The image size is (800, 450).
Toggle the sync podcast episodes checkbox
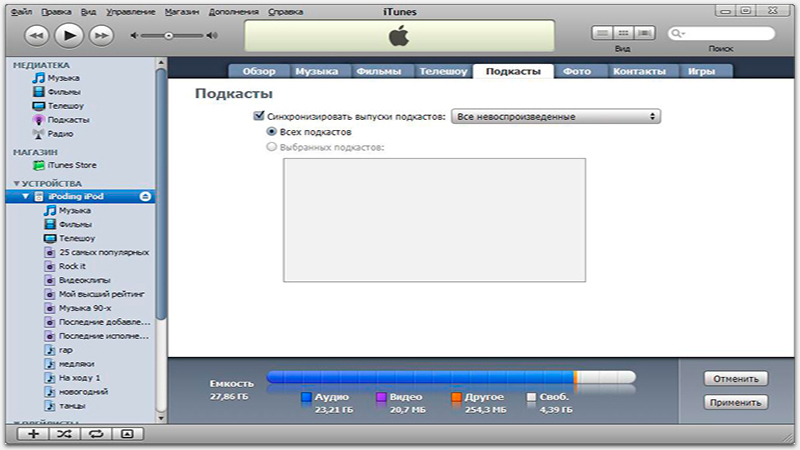click(x=259, y=116)
